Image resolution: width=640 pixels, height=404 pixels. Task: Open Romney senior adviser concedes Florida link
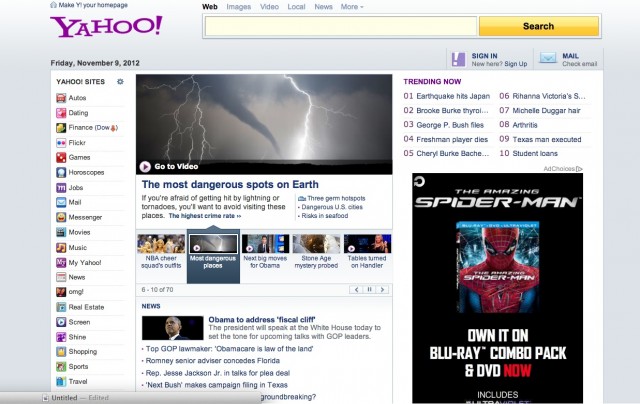[x=213, y=361]
